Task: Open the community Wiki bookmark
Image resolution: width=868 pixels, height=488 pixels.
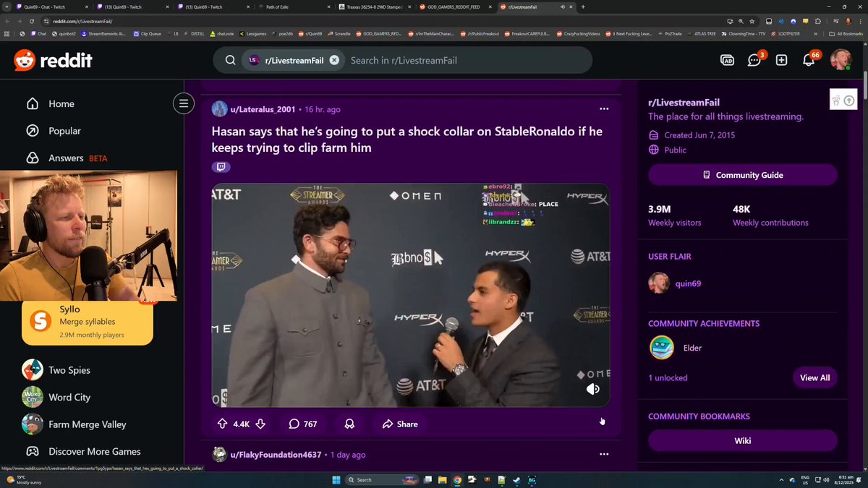Action: point(743,440)
